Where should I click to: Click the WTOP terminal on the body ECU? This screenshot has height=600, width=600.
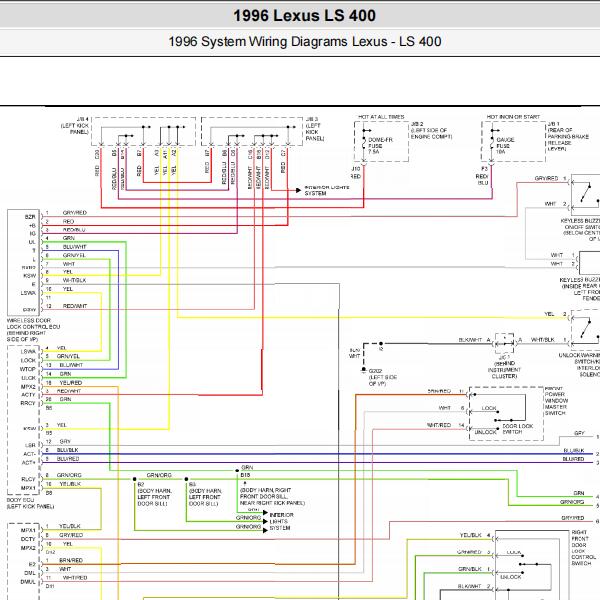click(x=28, y=369)
